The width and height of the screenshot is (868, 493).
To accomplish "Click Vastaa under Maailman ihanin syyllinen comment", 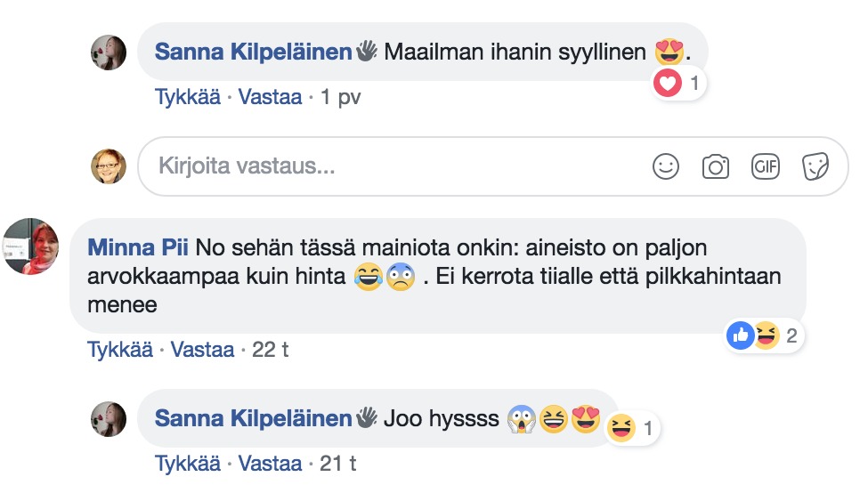I will pos(272,97).
